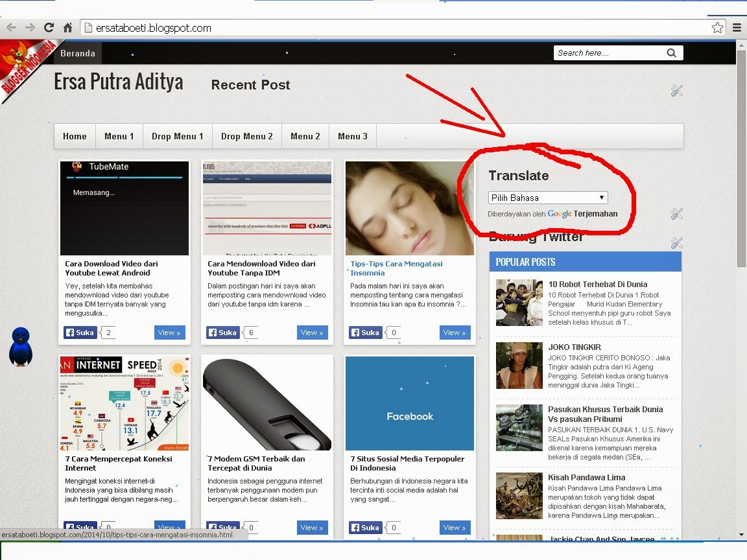Open the Ersa Putra Aditya blog title
The image size is (747, 560).
pos(118,82)
